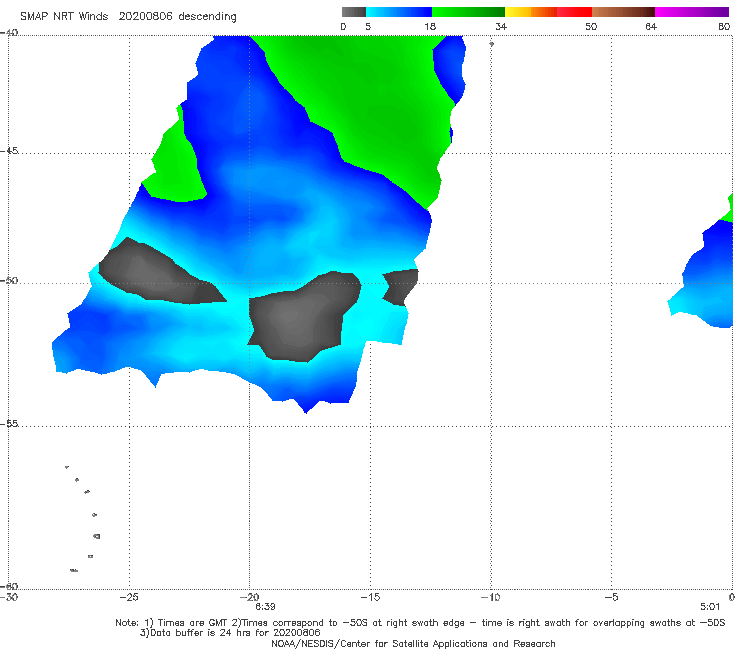
Task: Click the color bar label "34"
Action: [x=501, y=26]
